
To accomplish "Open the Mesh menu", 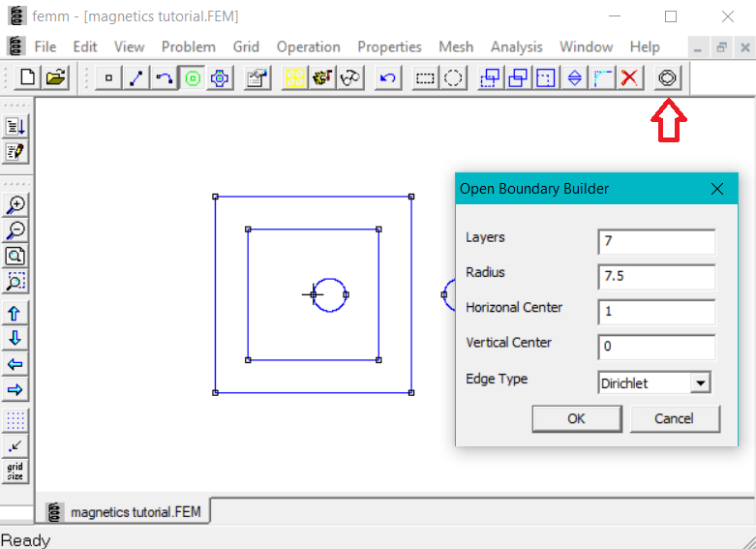I will tap(456, 46).
